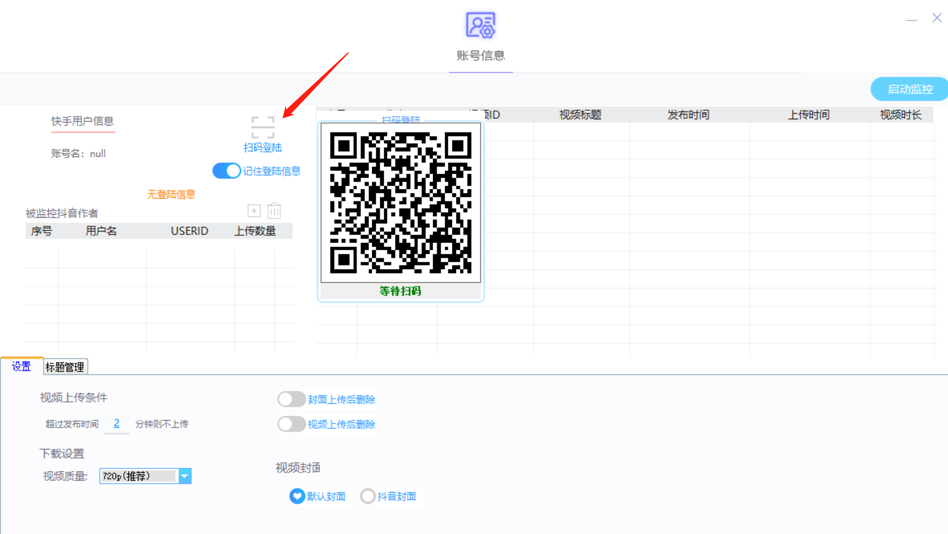Image resolution: width=948 pixels, height=534 pixels.
Task: Click the 账号信息 tab label
Action: (481, 56)
